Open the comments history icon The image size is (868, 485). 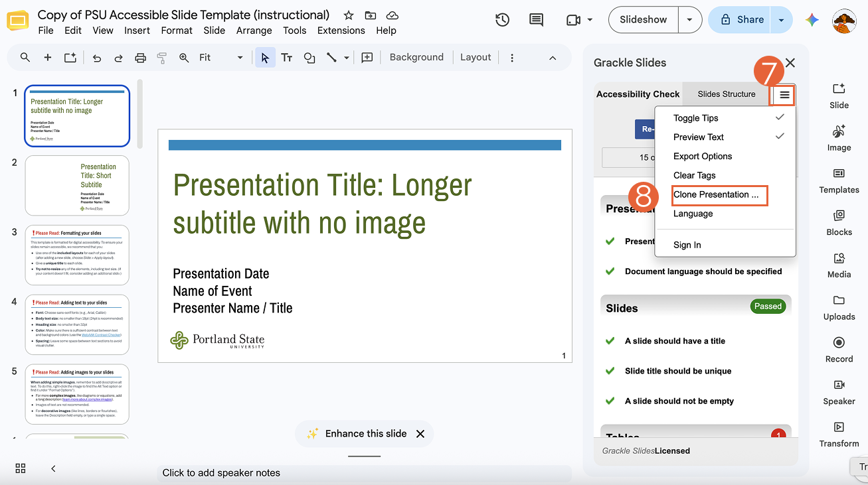pyautogui.click(x=536, y=20)
